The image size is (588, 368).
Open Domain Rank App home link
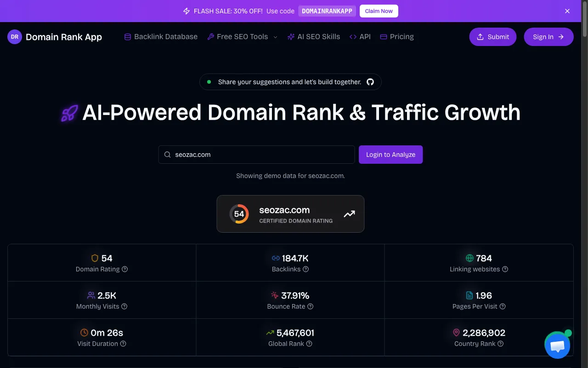[x=55, y=37]
